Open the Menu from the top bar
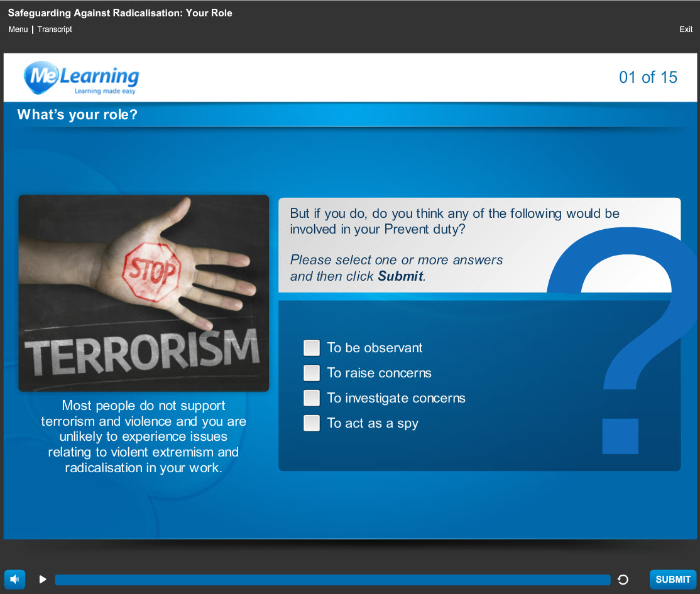 click(18, 29)
